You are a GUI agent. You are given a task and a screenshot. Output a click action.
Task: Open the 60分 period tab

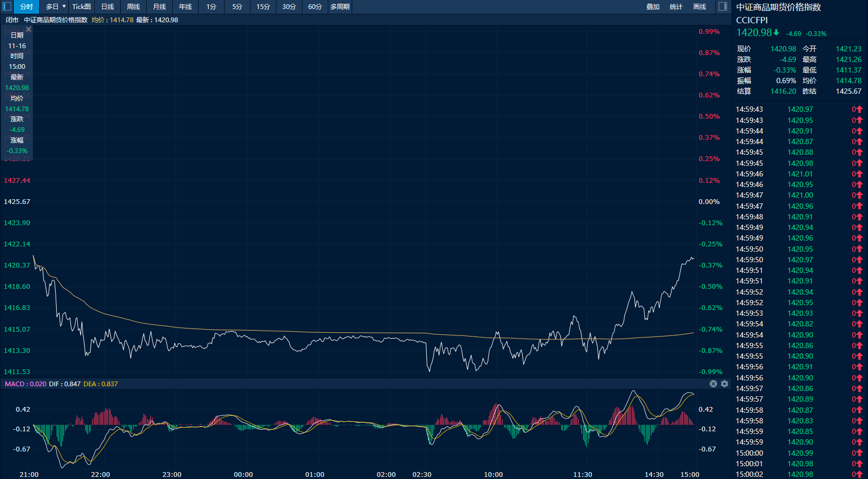click(315, 7)
